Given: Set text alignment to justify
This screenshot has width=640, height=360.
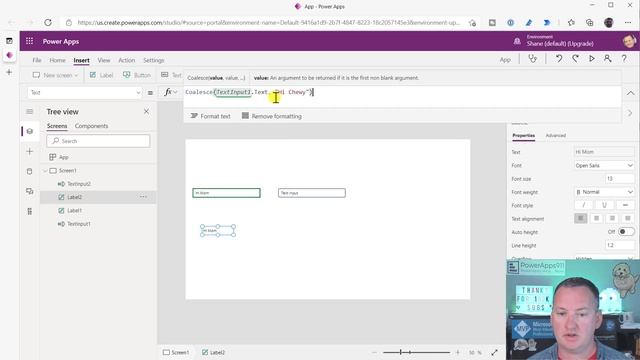Looking at the screenshot, I should (628, 218).
